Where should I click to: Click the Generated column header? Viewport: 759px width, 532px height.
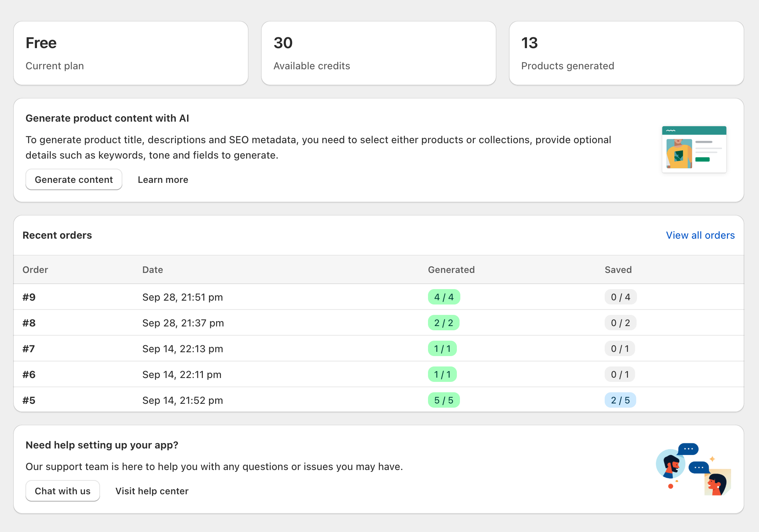(x=451, y=270)
